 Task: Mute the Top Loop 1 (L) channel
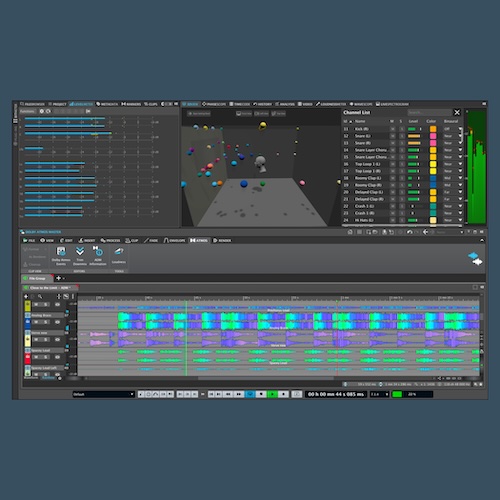pos(393,164)
